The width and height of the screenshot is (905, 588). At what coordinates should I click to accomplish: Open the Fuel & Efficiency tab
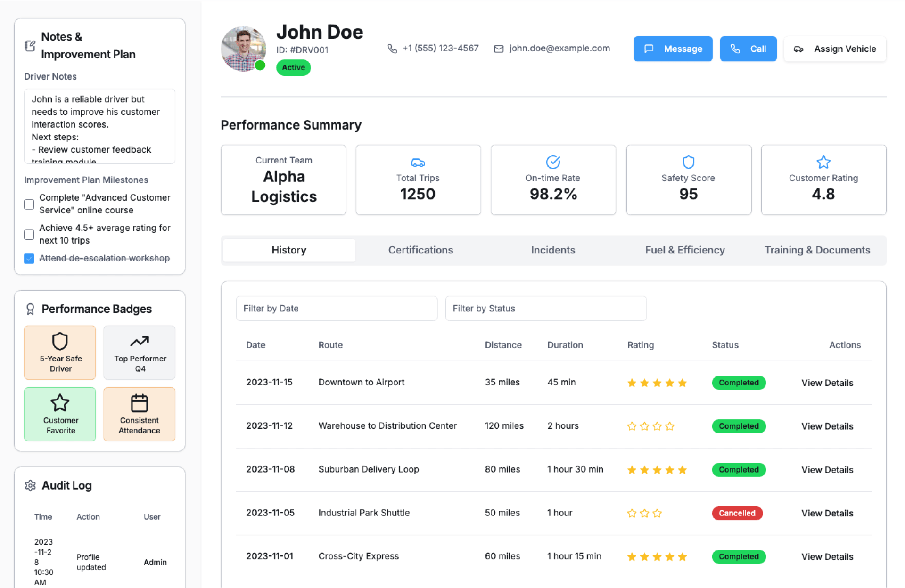684,250
